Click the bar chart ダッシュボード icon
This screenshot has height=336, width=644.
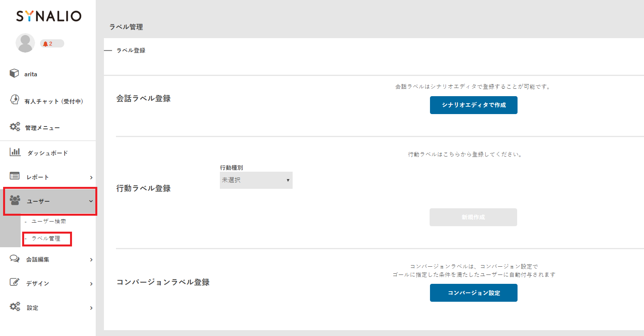pos(15,152)
